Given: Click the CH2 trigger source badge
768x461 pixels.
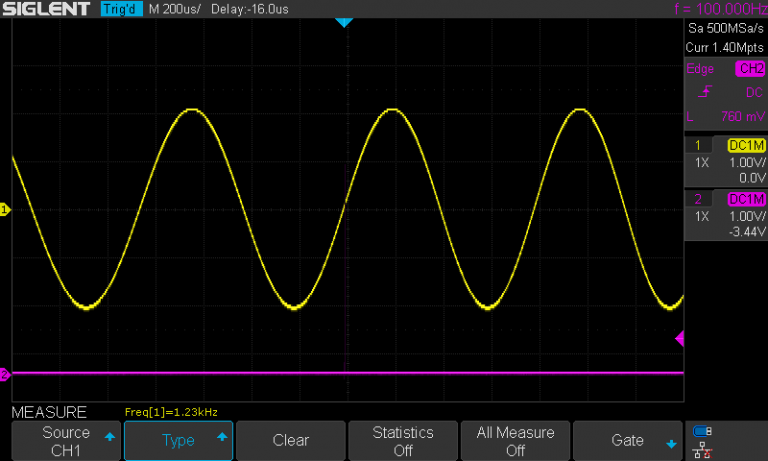Looking at the screenshot, I should click(749, 69).
